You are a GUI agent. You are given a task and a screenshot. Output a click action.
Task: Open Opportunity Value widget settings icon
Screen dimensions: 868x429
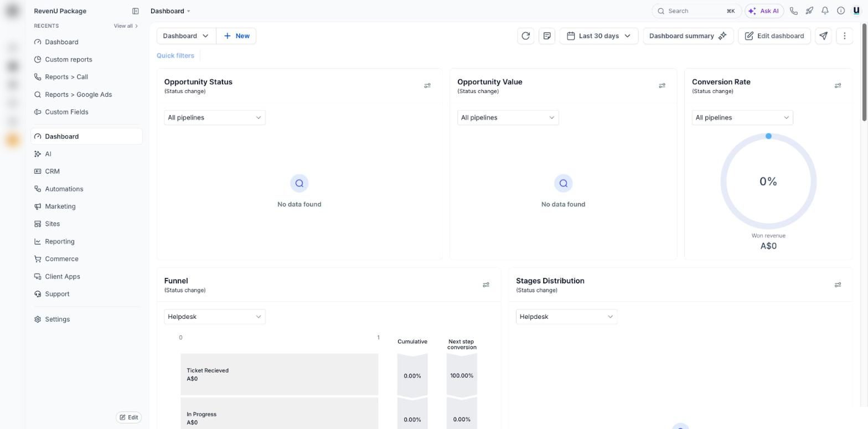(x=662, y=86)
